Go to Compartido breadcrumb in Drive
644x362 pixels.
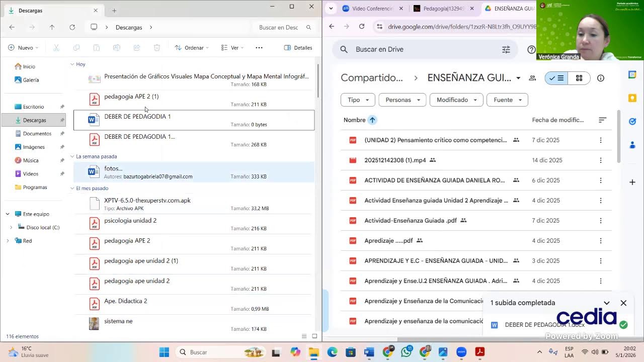pos(372,78)
